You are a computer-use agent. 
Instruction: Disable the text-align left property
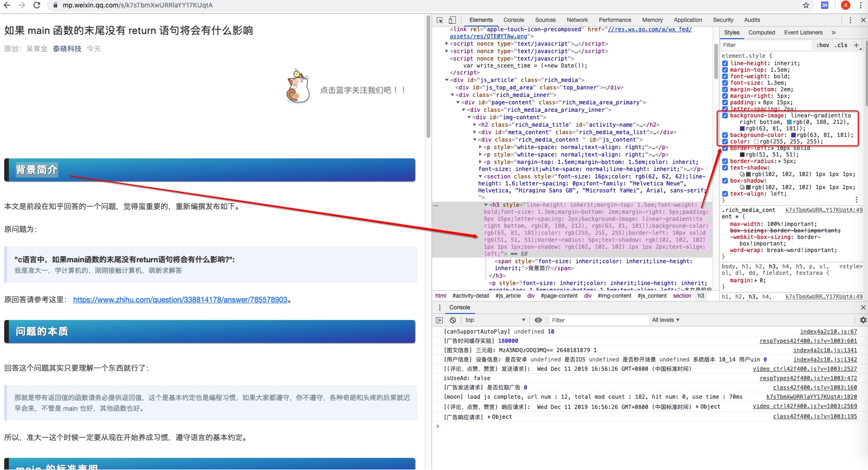point(725,194)
